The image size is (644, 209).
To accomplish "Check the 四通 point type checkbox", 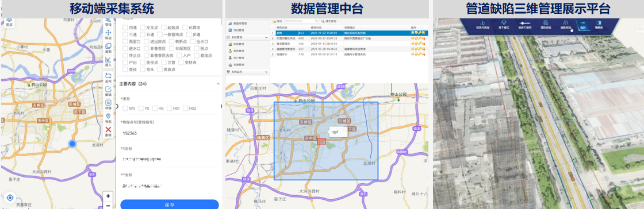I will (x=125, y=28).
